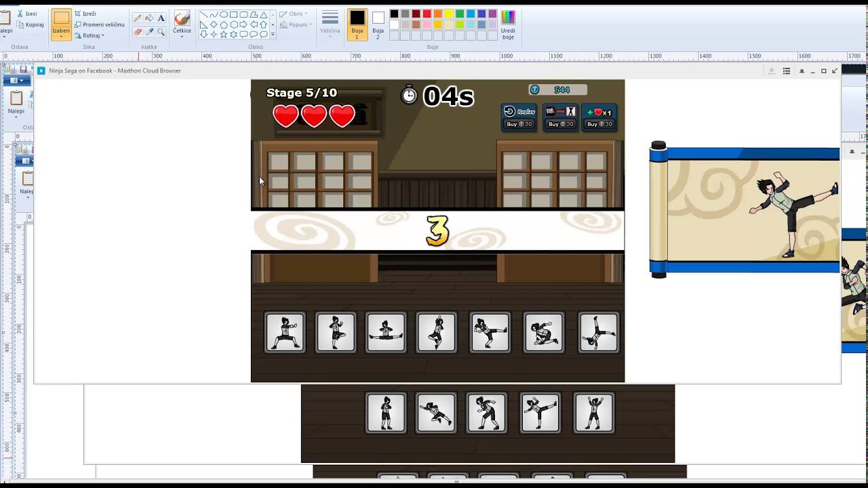868x488 pixels.
Task: Open the Veličina size dropdown
Action: (x=330, y=23)
